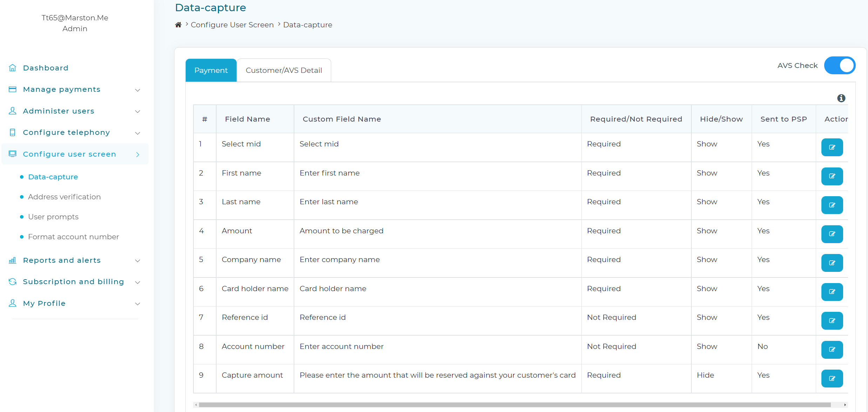The width and height of the screenshot is (868, 412).
Task: Expand the Manage payments menu
Action: 75,89
